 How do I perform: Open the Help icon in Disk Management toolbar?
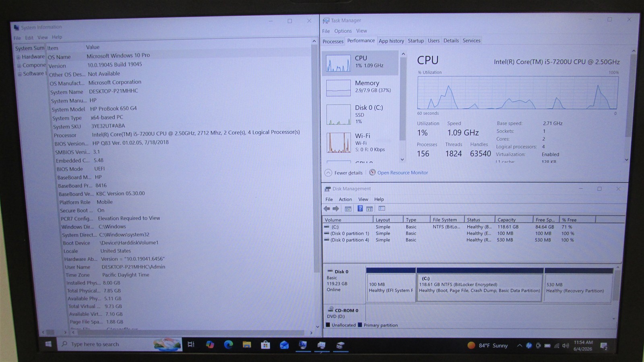coord(360,208)
